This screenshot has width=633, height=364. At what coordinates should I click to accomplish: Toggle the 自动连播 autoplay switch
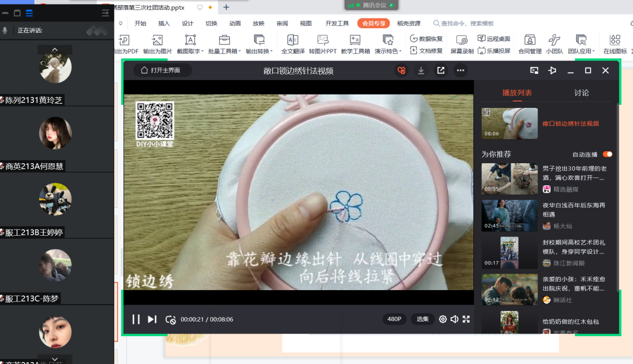click(607, 154)
